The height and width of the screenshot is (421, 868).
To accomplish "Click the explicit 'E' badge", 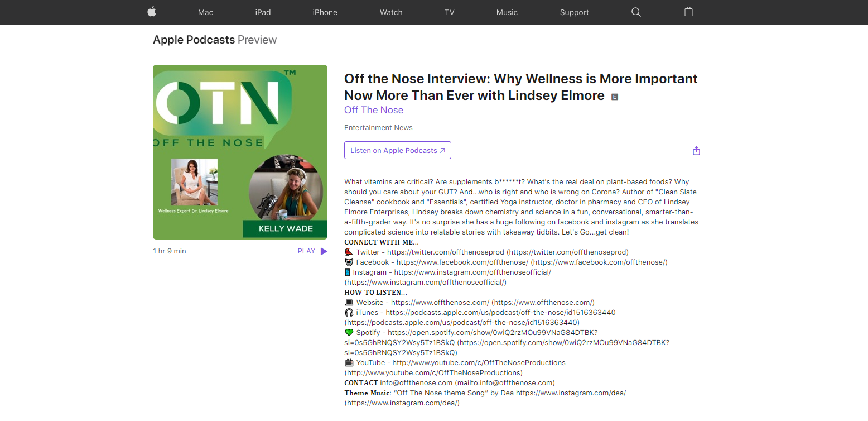I will click(615, 97).
